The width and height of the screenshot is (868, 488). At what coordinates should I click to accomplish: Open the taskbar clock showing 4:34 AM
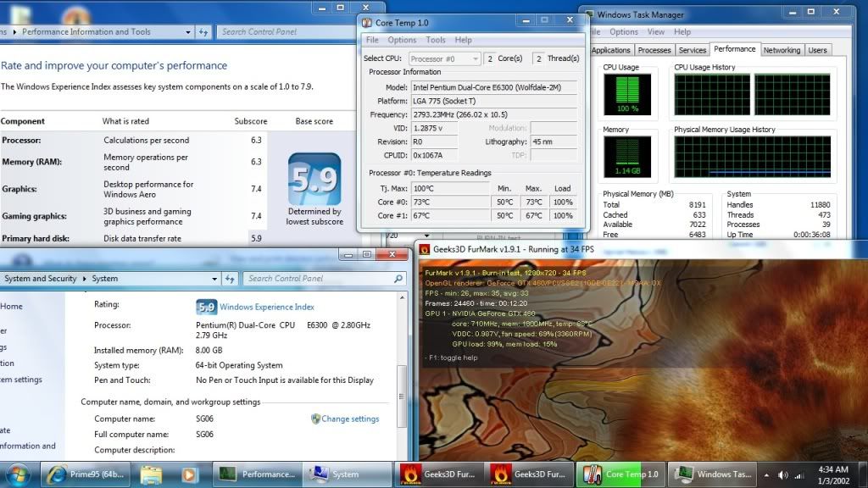(x=832, y=474)
